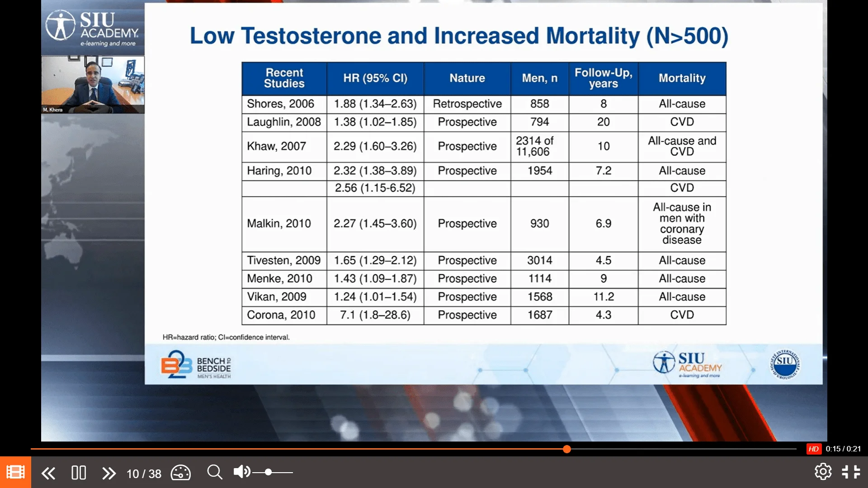Click the 'Malkin, 2010' study cell
This screenshot has width=868, height=488.
point(284,224)
